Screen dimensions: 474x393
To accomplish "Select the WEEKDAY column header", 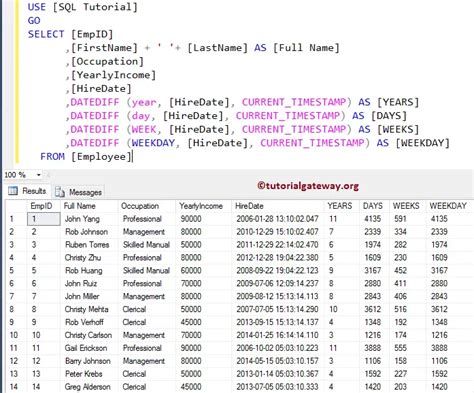I will click(x=449, y=206).
